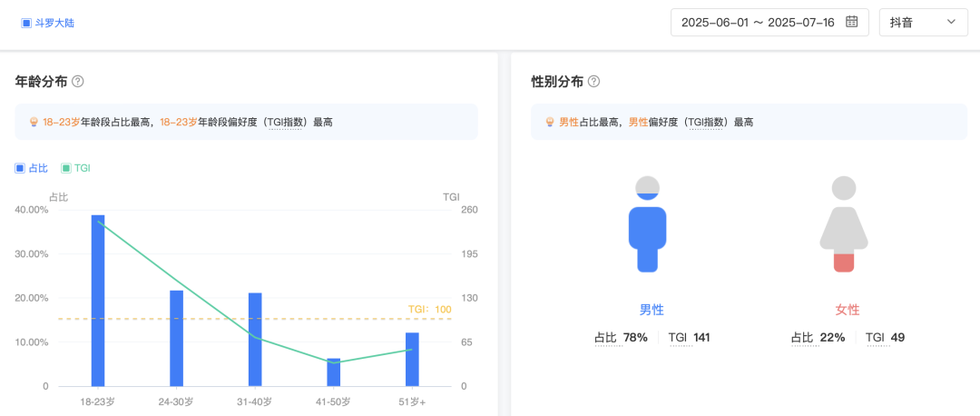Click the male figure icon

coord(647,224)
